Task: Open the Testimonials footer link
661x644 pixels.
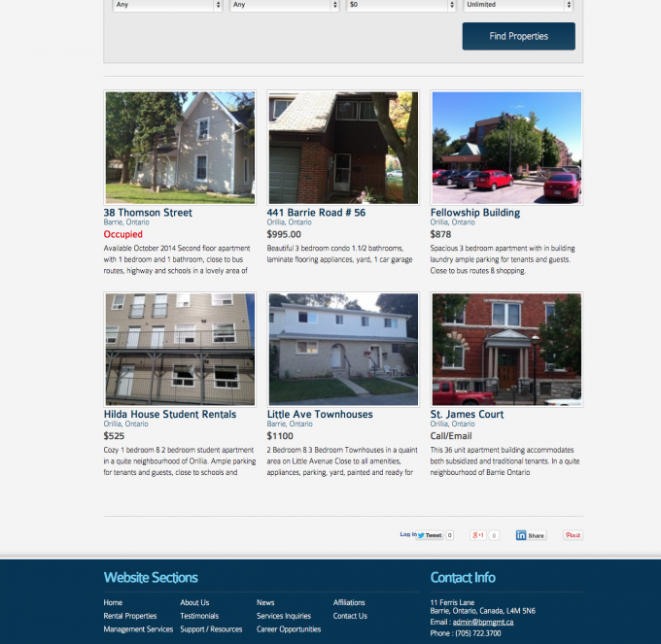Action: (x=199, y=616)
